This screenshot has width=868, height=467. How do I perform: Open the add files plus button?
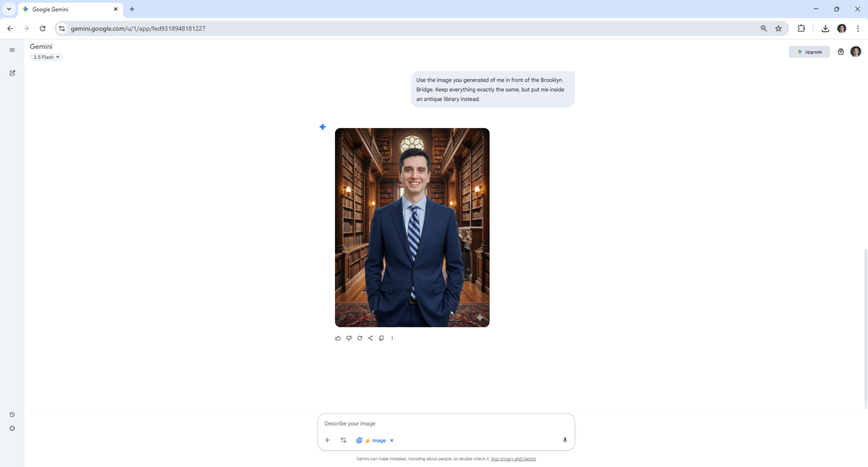[327, 440]
